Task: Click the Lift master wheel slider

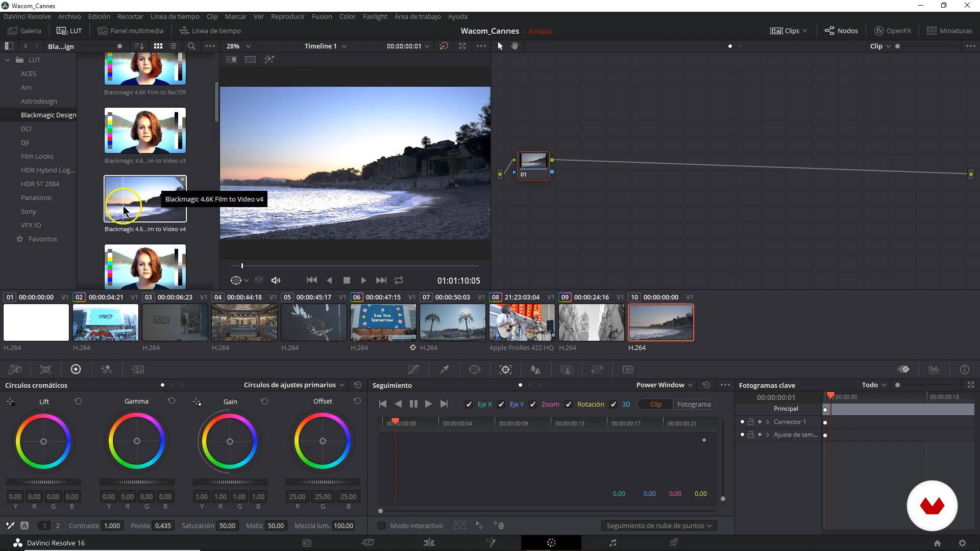Action: (43, 482)
